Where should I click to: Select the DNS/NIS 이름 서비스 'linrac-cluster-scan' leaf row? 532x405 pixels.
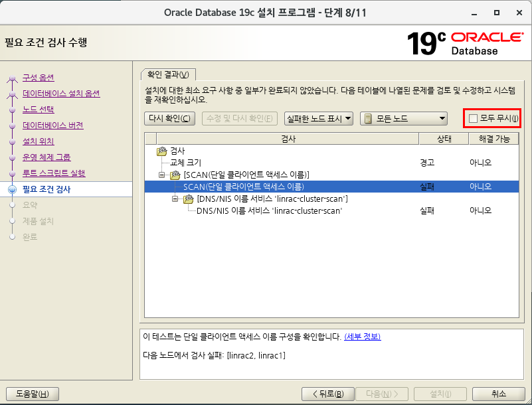[x=331, y=210]
